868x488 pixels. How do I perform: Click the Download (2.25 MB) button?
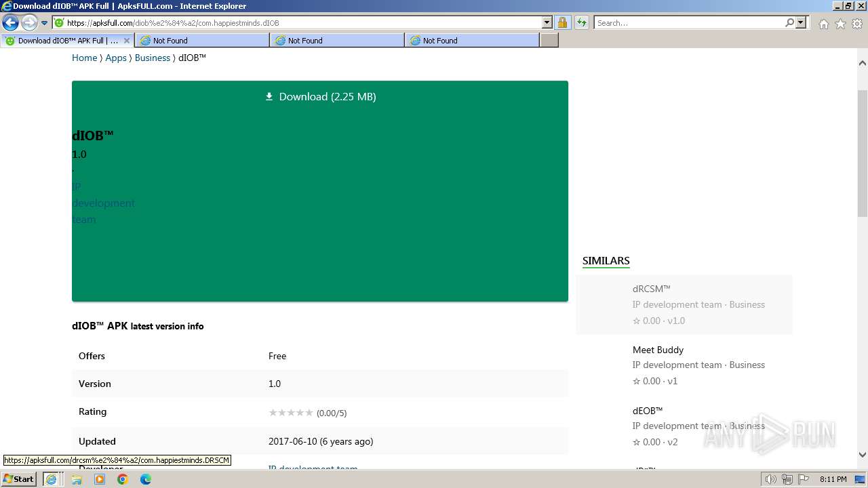point(320,97)
